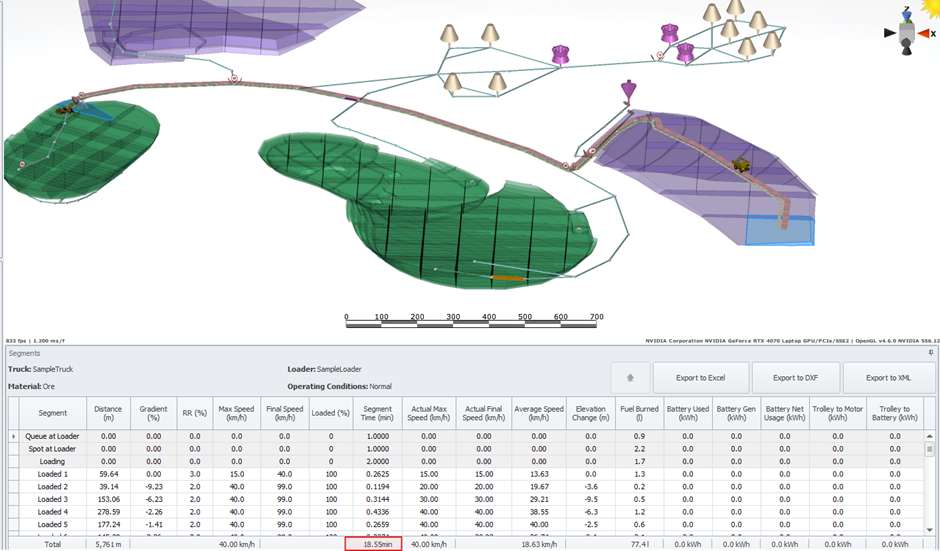This screenshot has width=940, height=551.
Task: Select the blue highlighted block in purple pit
Action: coord(780,230)
